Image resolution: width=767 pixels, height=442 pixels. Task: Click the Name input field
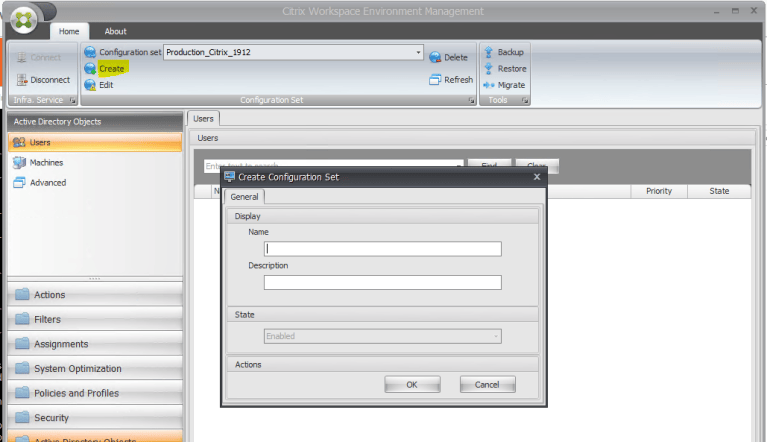point(383,249)
